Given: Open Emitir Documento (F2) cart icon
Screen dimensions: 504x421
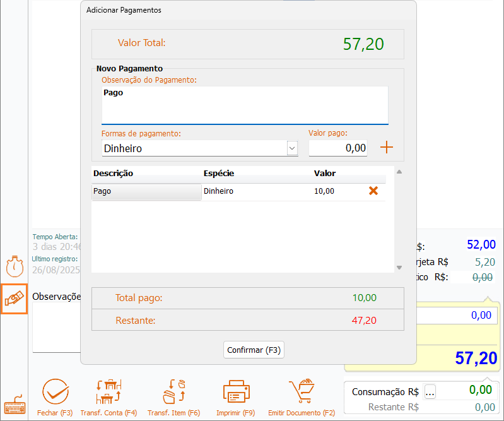Looking at the screenshot, I should (x=302, y=393).
